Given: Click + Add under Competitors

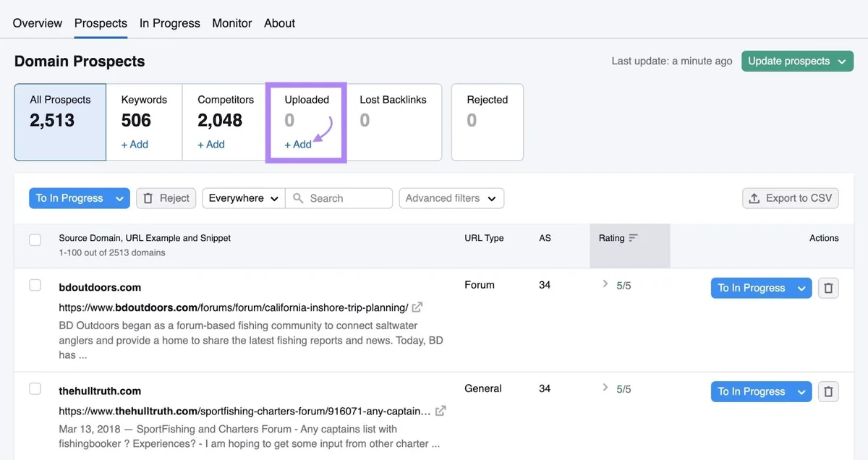Looking at the screenshot, I should (211, 145).
